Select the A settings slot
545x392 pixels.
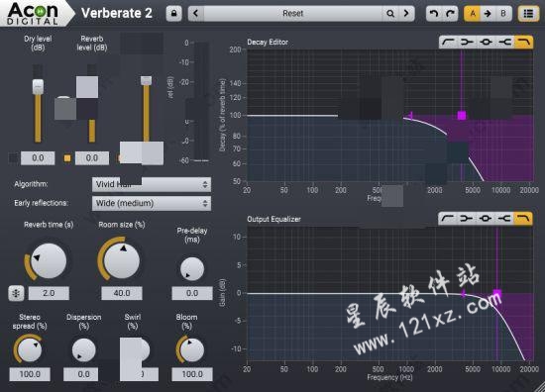coord(473,14)
